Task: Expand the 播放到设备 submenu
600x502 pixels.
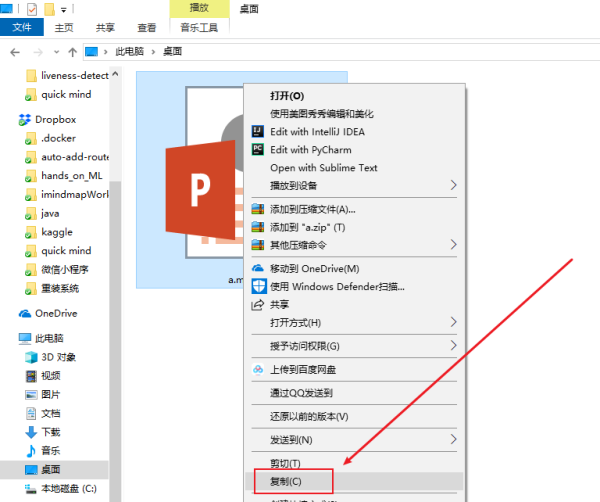Action: (453, 185)
